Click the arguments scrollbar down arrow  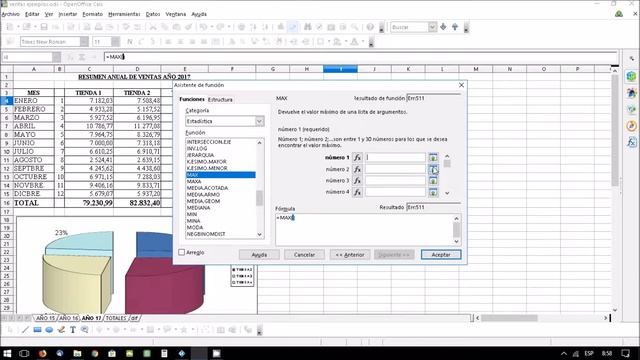click(x=447, y=193)
